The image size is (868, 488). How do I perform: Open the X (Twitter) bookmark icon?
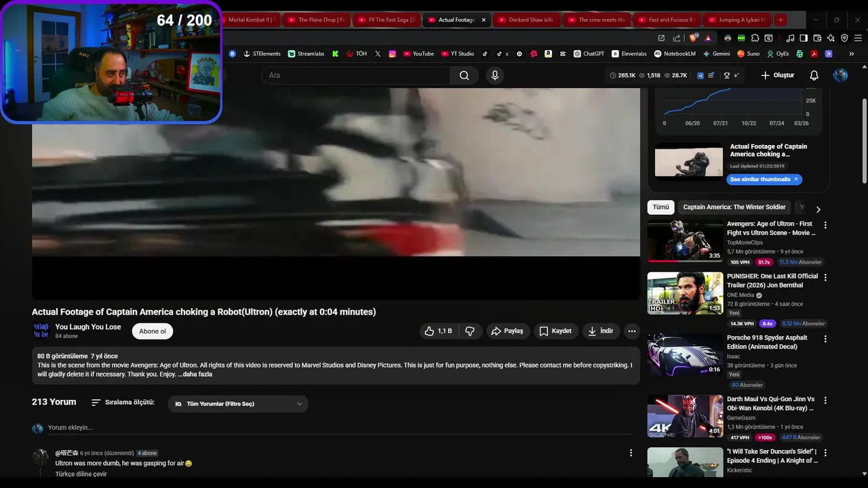pyautogui.click(x=378, y=54)
